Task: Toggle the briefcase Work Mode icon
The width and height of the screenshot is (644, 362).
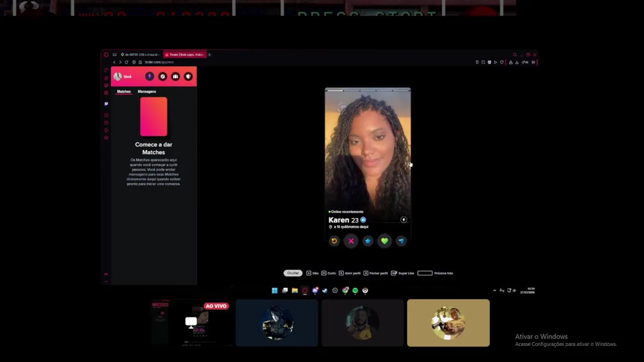Action: (175, 76)
